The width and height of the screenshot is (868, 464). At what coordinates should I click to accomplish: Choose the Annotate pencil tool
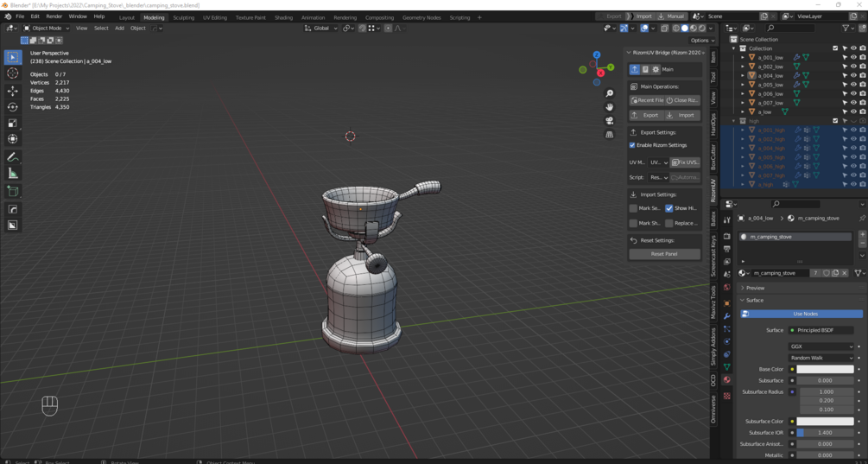12,157
